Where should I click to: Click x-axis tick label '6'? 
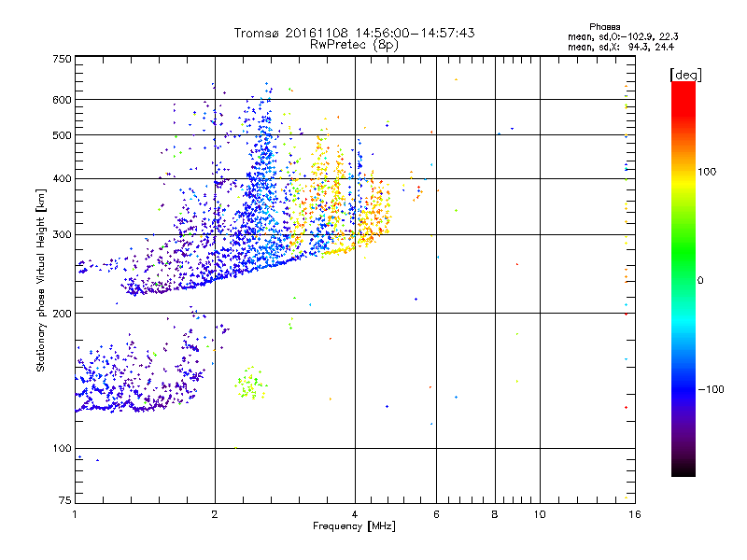[x=436, y=514]
